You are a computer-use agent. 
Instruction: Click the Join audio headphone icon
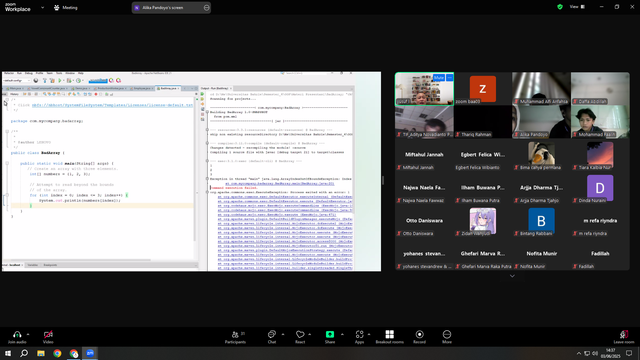17,334
